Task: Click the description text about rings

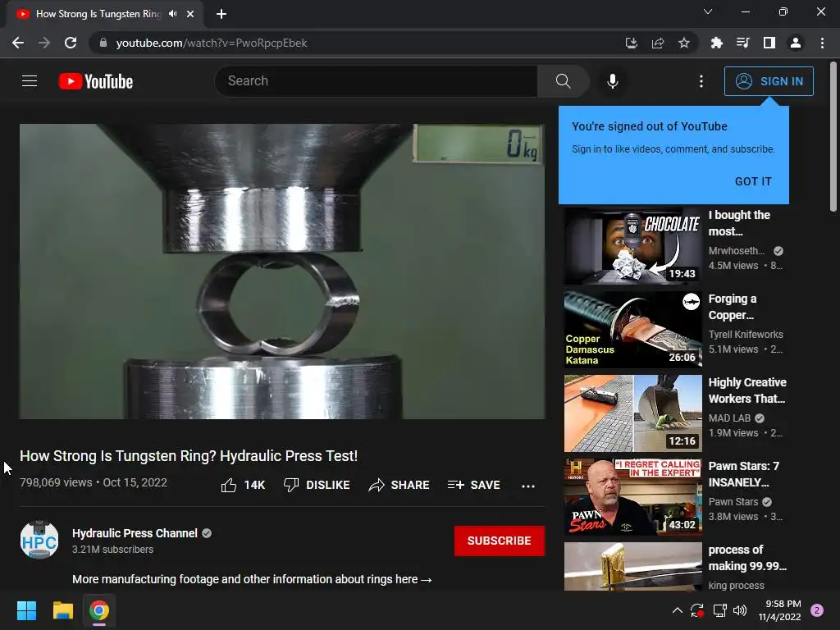Action: [x=252, y=580]
